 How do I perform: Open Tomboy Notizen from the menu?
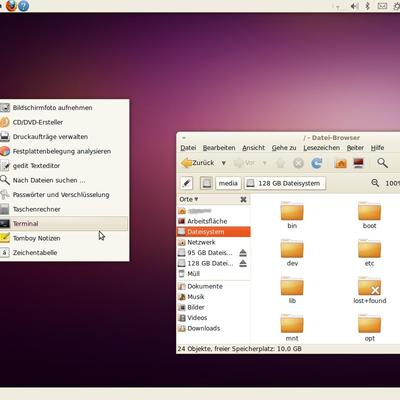click(64, 238)
